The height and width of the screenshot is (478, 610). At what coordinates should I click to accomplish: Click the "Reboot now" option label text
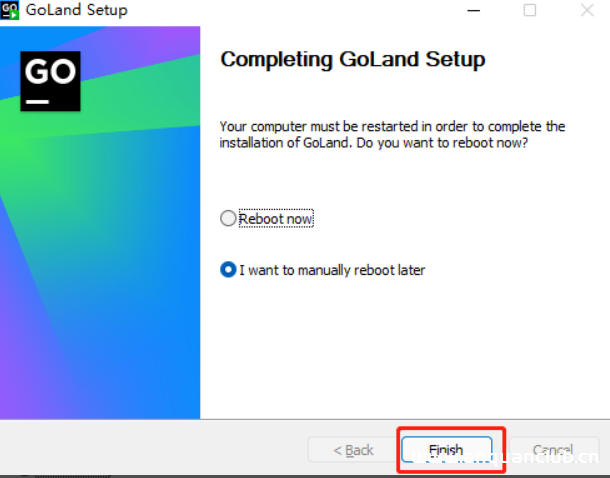[x=276, y=219]
